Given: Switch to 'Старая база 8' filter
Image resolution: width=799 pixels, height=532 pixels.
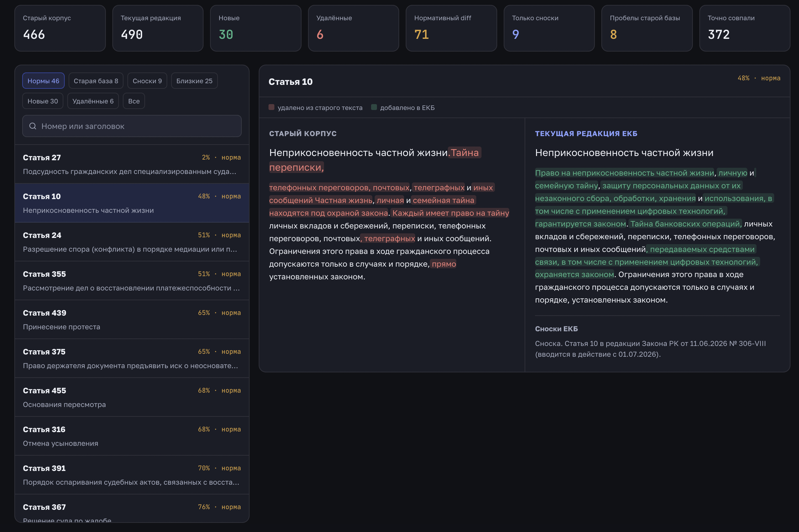Looking at the screenshot, I should [96, 81].
